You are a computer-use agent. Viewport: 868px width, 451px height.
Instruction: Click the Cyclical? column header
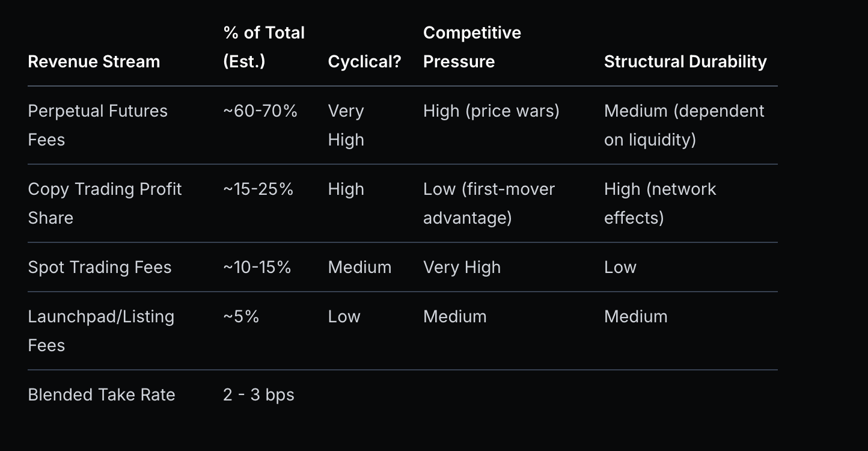[364, 61]
